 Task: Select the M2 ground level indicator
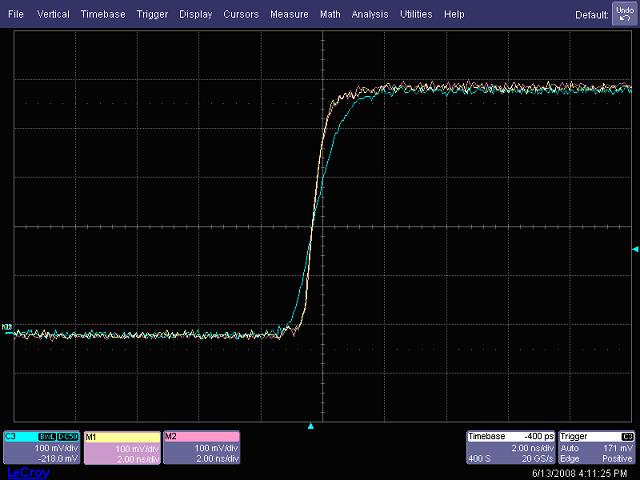[x=7, y=327]
